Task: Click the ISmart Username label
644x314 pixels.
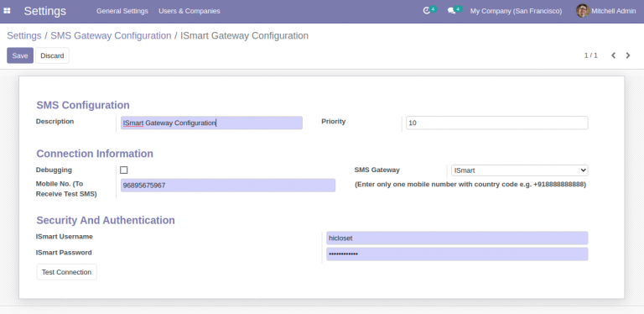Action: point(64,236)
